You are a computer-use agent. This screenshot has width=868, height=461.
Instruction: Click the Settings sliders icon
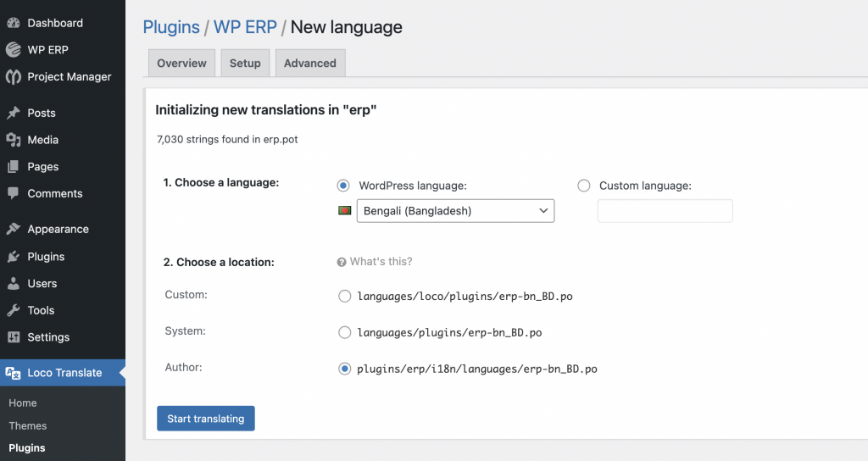tap(14, 337)
